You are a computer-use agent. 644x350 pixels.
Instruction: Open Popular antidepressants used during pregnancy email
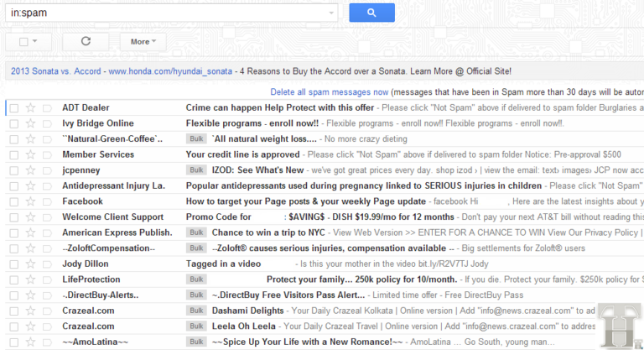(363, 185)
